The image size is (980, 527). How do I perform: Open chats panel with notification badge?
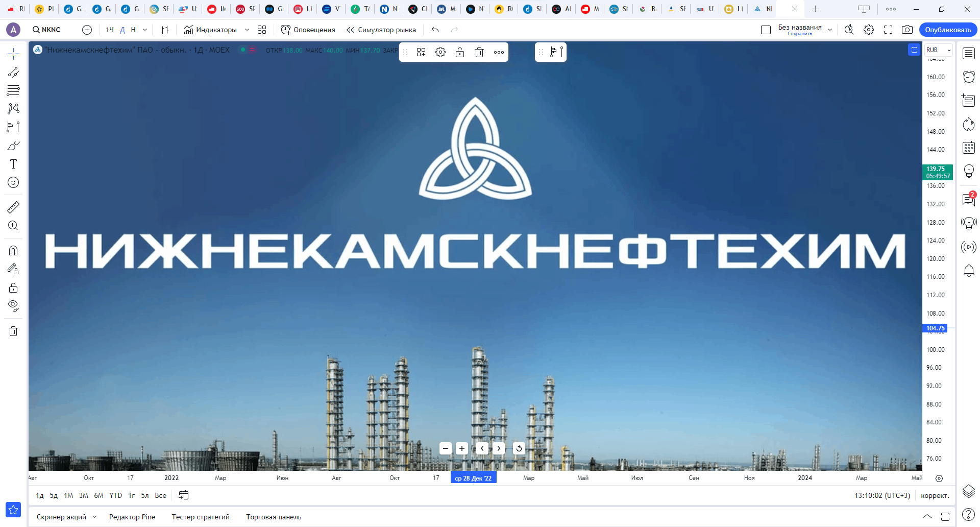click(969, 200)
